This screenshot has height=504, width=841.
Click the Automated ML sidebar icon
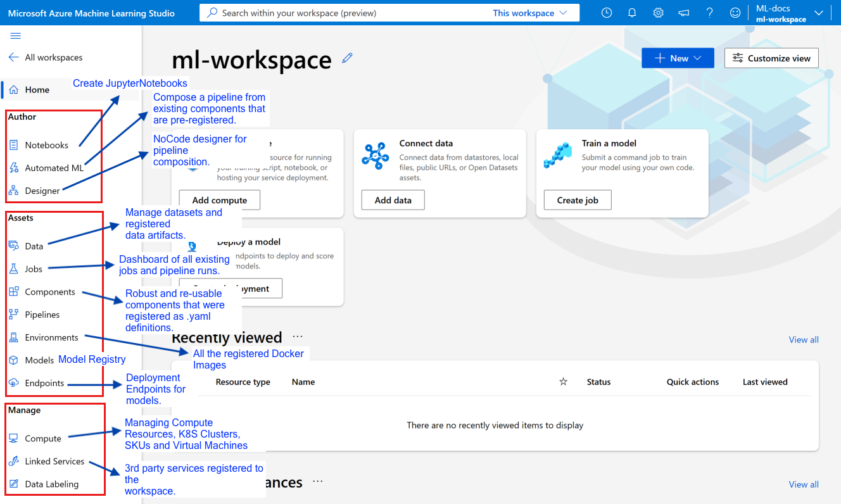point(13,168)
